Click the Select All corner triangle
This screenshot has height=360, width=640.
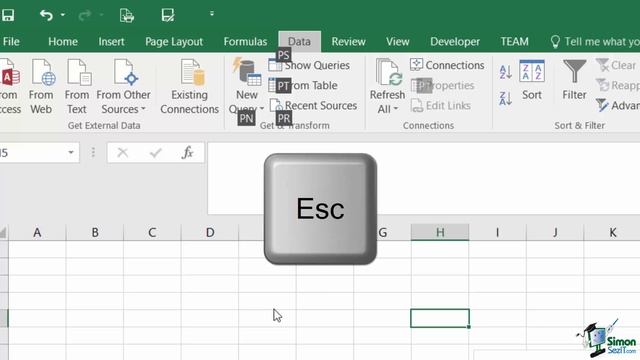coord(4,233)
